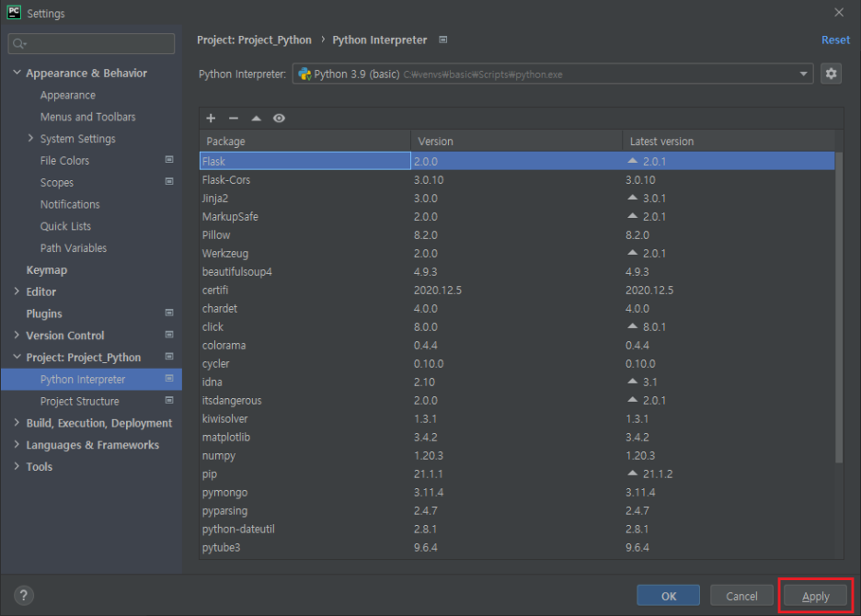
Task: Open Project Structure settings
Action: coord(80,402)
